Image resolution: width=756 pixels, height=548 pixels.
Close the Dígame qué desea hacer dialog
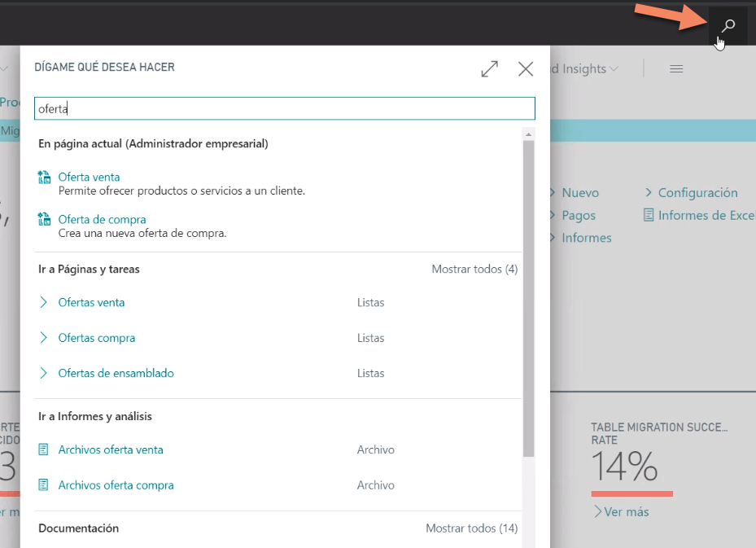pos(526,69)
